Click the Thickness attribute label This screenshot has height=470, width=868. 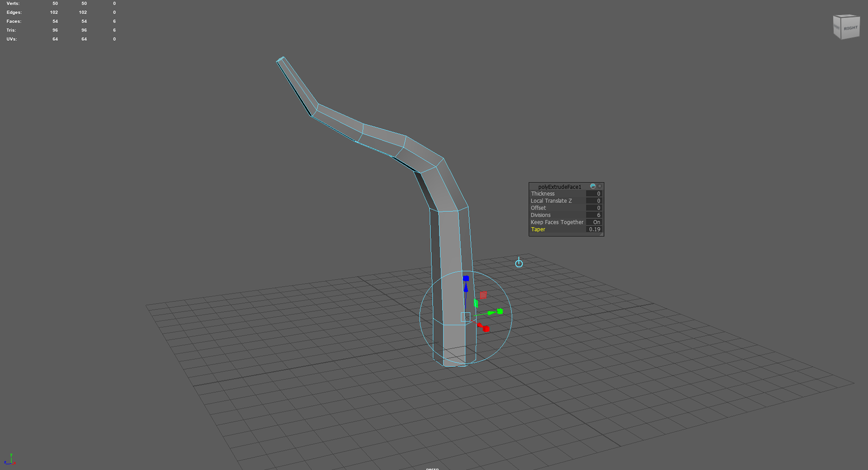click(542, 194)
